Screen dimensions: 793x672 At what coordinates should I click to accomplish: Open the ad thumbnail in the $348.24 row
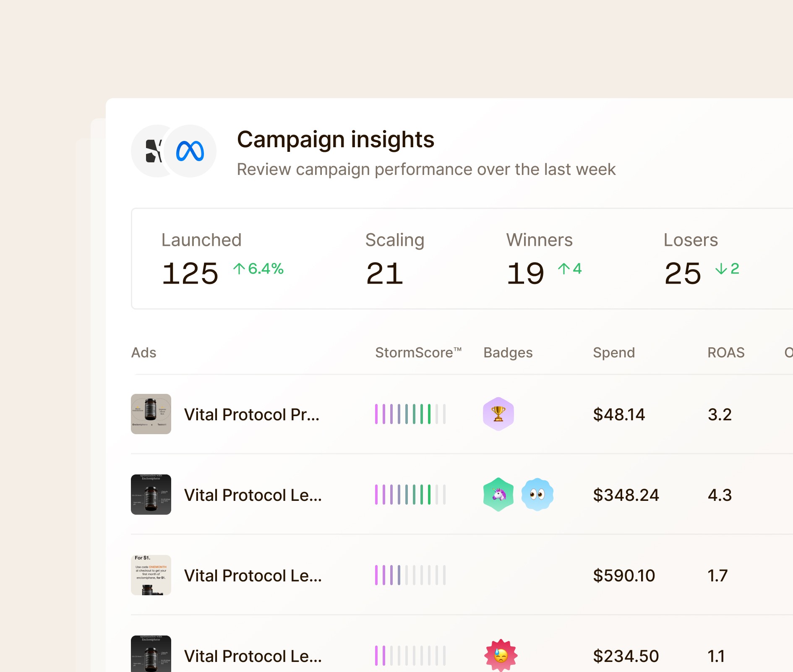coord(151,495)
